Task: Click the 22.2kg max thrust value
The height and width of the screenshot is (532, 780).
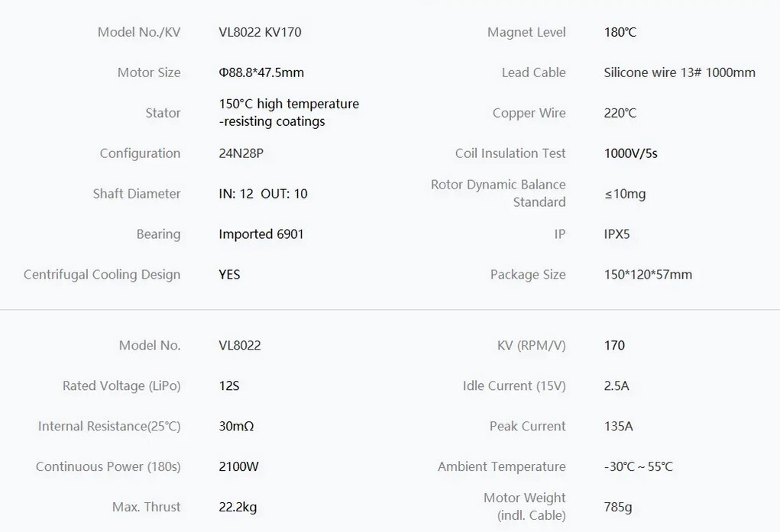Action: click(x=238, y=507)
